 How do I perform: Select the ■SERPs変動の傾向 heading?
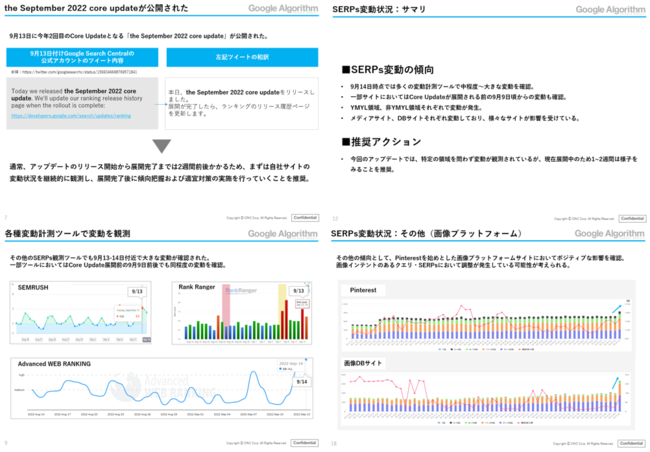(x=388, y=70)
